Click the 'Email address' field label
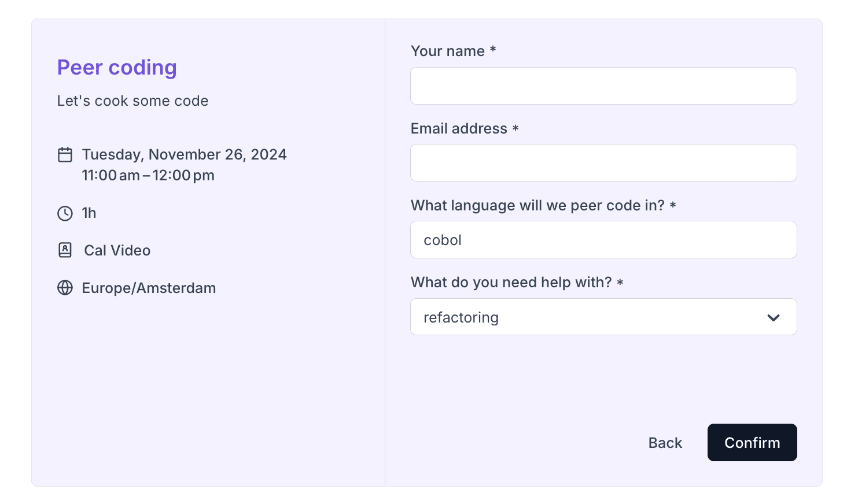The image size is (847, 504). 459,128
